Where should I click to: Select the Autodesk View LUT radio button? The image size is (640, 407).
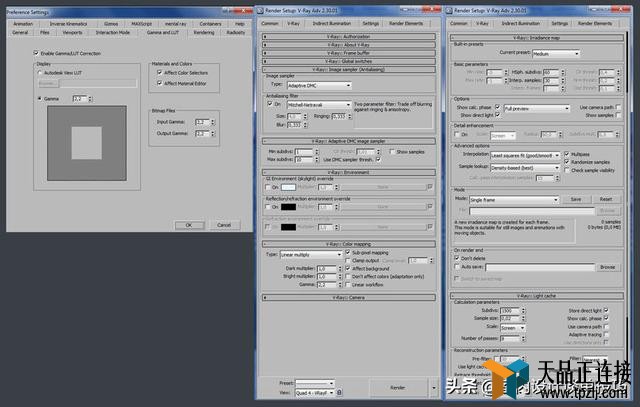[40, 73]
